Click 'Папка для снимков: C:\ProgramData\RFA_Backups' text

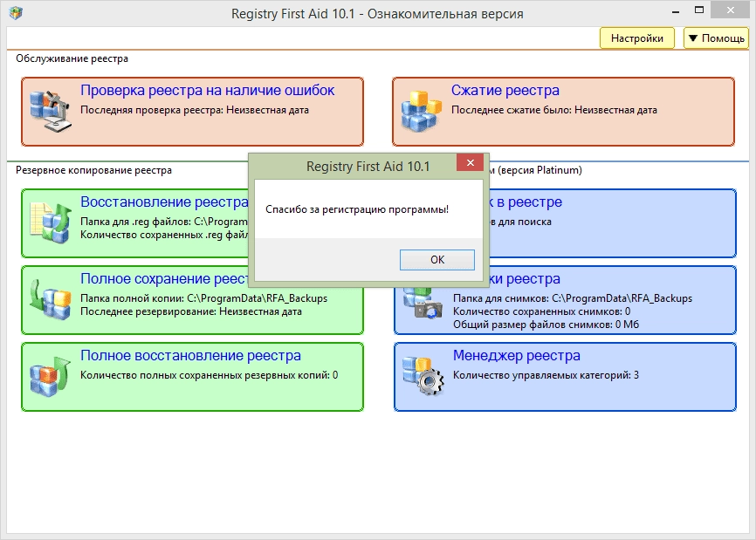pyautogui.click(x=573, y=298)
